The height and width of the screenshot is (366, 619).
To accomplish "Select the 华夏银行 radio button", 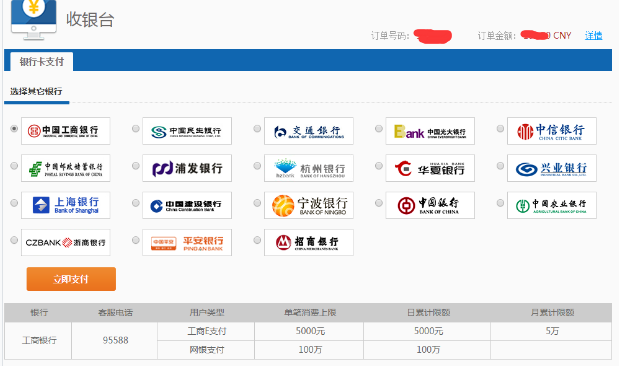I will 379,165.
